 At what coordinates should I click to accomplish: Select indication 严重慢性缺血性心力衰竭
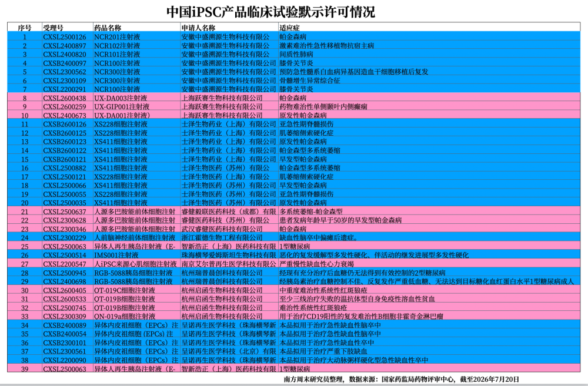pyautogui.click(x=316, y=264)
